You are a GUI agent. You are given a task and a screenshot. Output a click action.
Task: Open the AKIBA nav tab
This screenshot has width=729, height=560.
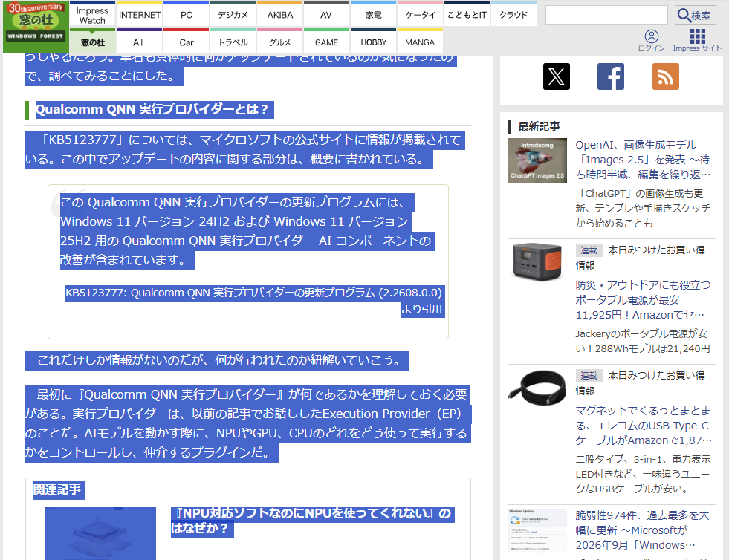point(280,16)
